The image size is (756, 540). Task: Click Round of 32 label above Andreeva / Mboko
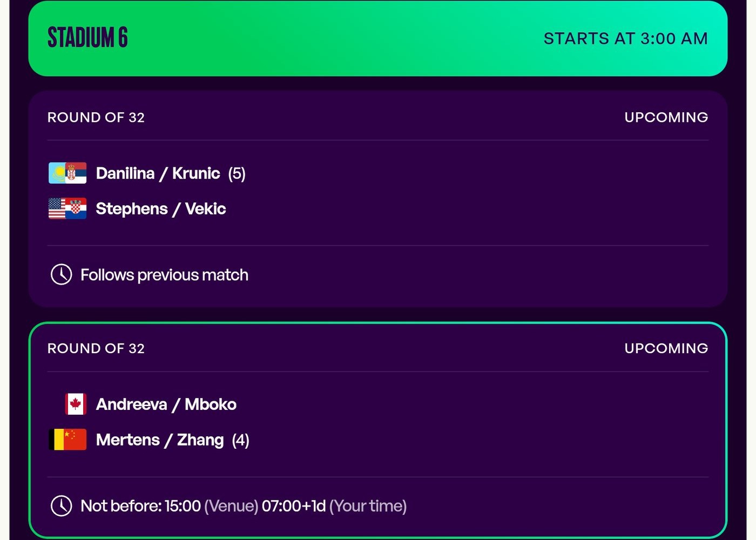pos(96,348)
